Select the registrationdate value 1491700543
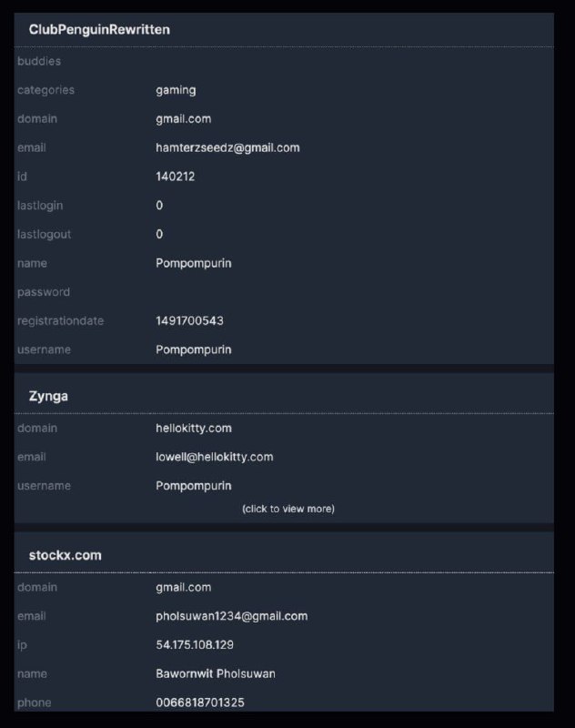The height and width of the screenshot is (728, 575). tap(189, 321)
